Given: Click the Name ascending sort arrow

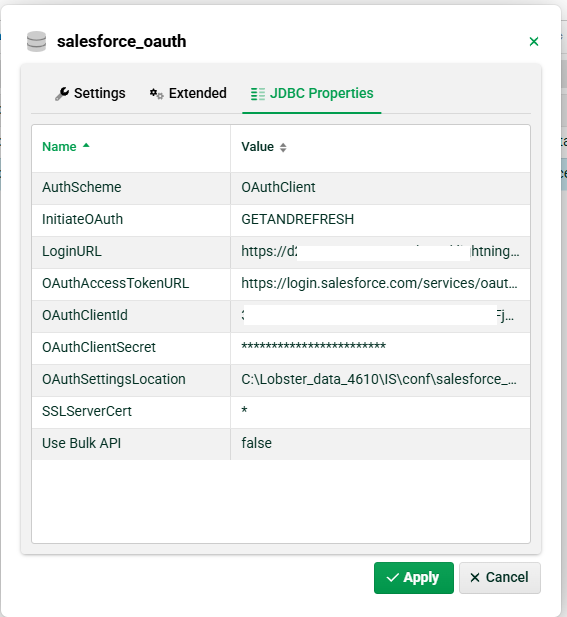Looking at the screenshot, I should [86, 146].
